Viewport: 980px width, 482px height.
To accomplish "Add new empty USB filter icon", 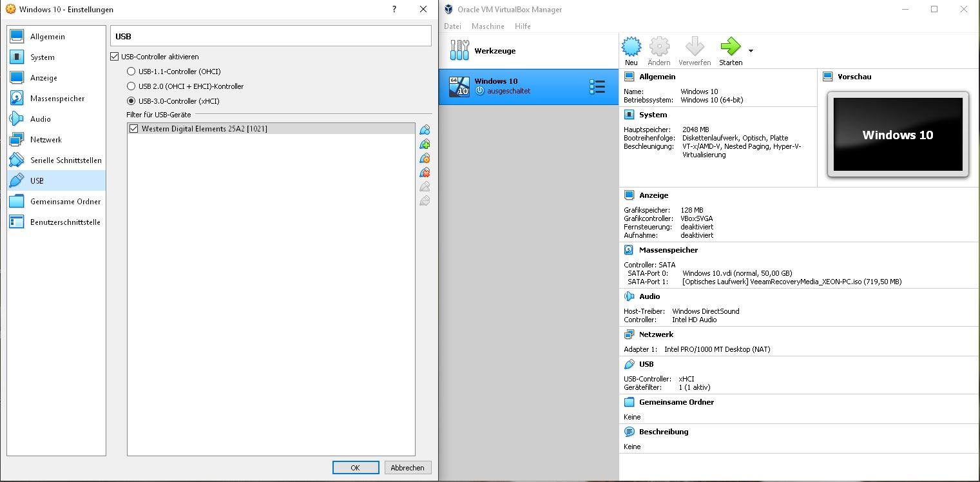I will [x=425, y=130].
